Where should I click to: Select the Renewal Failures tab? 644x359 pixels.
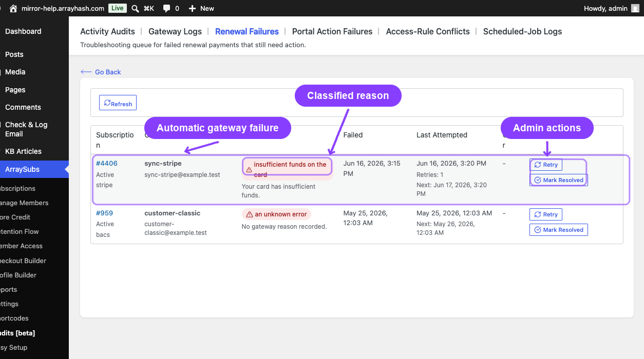click(247, 31)
